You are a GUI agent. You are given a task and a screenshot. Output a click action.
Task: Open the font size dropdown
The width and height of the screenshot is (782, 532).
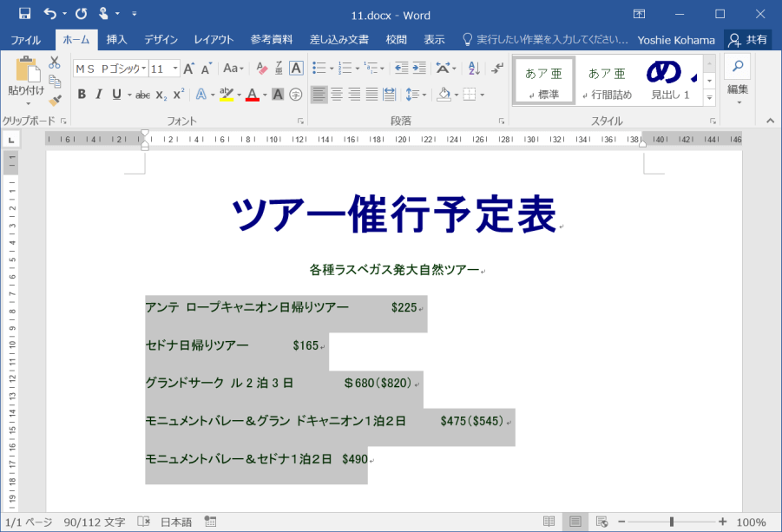pos(175,69)
